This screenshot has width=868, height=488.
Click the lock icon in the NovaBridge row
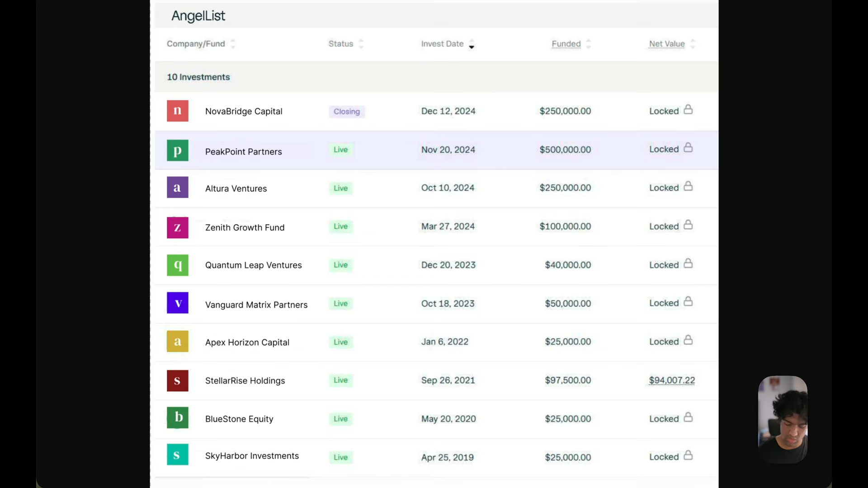[688, 110]
